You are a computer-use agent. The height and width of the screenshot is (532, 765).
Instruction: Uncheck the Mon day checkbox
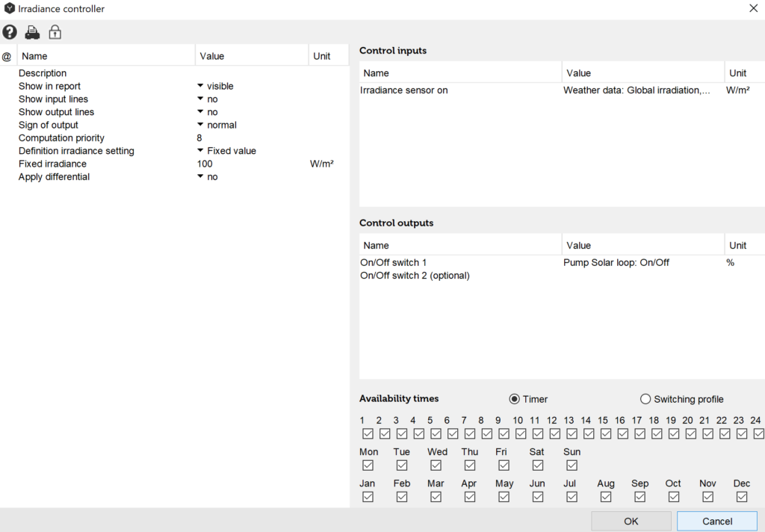[x=368, y=466]
